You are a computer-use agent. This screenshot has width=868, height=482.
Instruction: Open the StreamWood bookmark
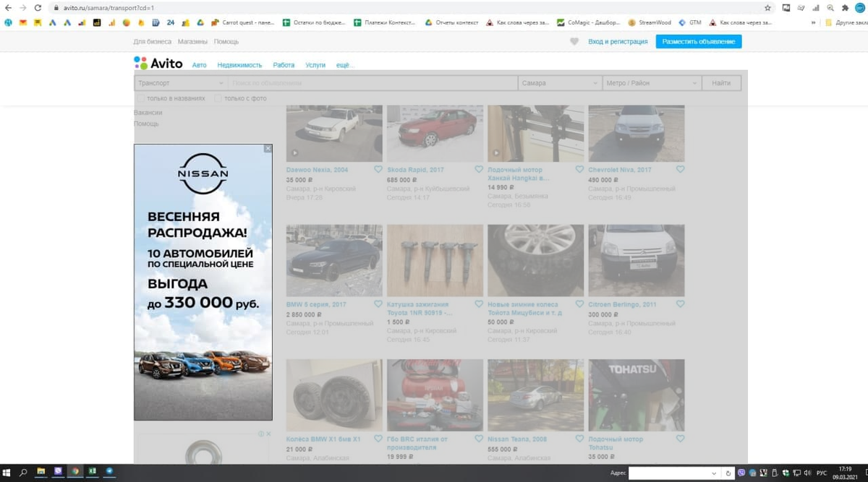point(650,22)
